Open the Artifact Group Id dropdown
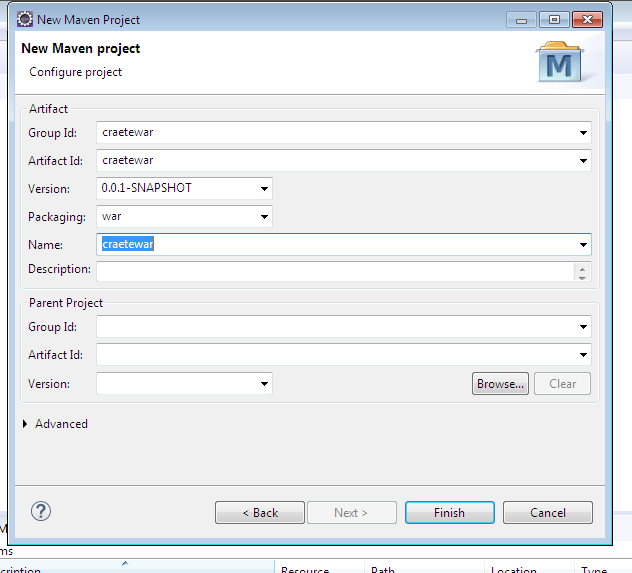Viewport: 632px width, 573px height. pyautogui.click(x=583, y=133)
